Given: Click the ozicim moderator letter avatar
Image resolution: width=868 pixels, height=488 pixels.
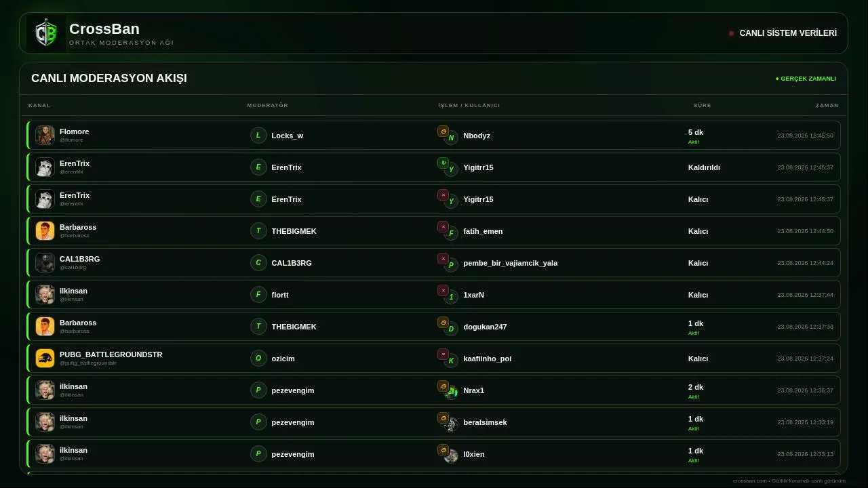Looking at the screenshot, I should (x=258, y=359).
